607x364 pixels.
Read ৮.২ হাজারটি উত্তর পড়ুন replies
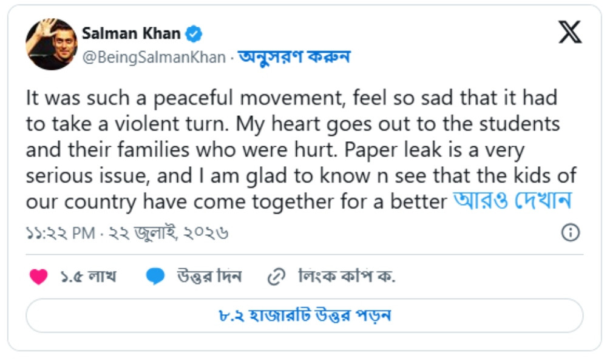(305, 315)
